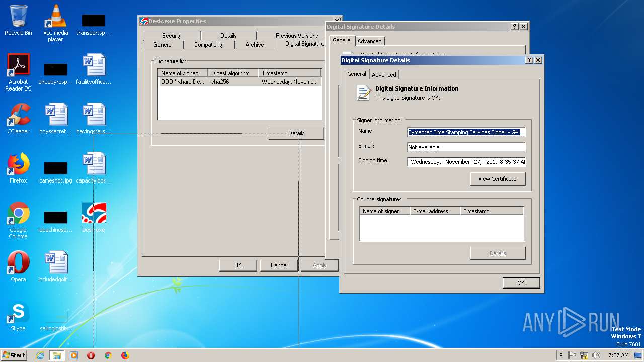This screenshot has height=362, width=644.
Task: Open media player taskbar icon
Action: tap(74, 355)
